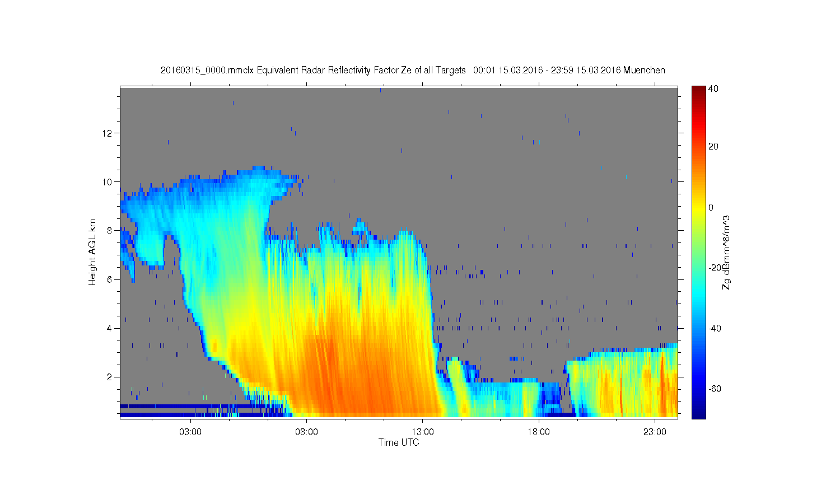Click the "Time UTC" x-axis label
The image size is (840, 504).
(x=399, y=442)
